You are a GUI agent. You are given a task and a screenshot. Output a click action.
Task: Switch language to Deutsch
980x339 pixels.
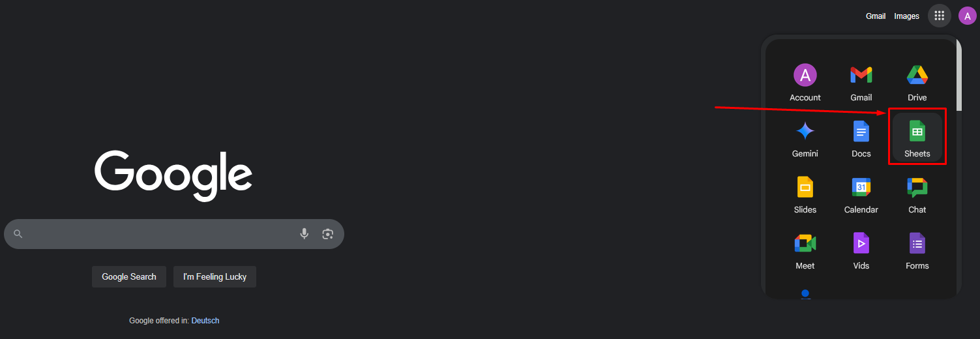[205, 321]
